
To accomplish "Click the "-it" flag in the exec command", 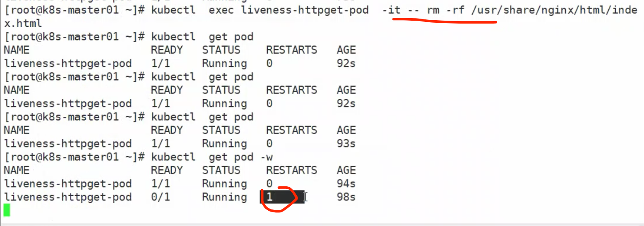I will (391, 10).
